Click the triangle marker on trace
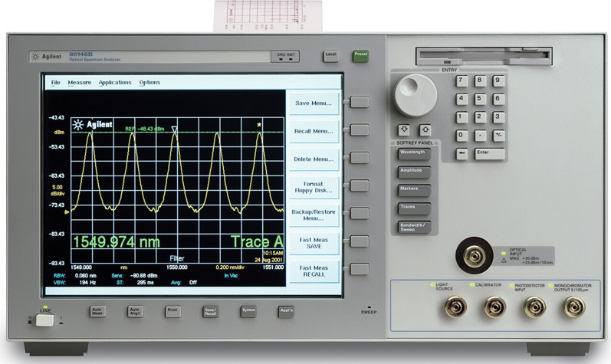611x364 pixels. point(174,130)
